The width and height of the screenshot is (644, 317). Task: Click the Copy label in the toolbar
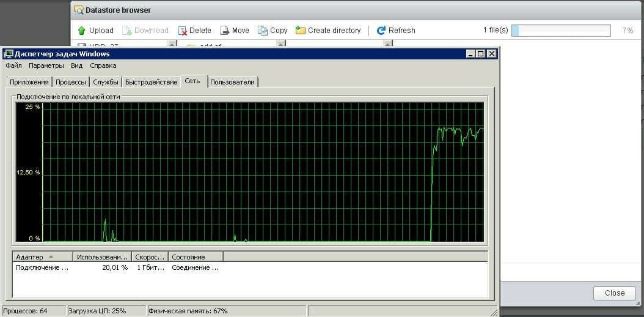point(279,31)
